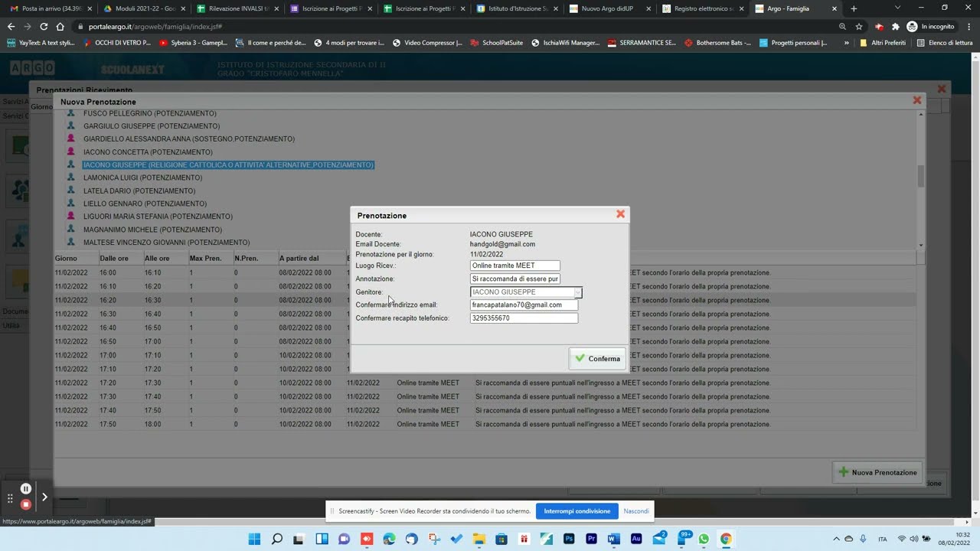Click person icon beside LAMONICA LUIGI
Image resolution: width=980 pixels, height=551 pixels.
pos(71,178)
